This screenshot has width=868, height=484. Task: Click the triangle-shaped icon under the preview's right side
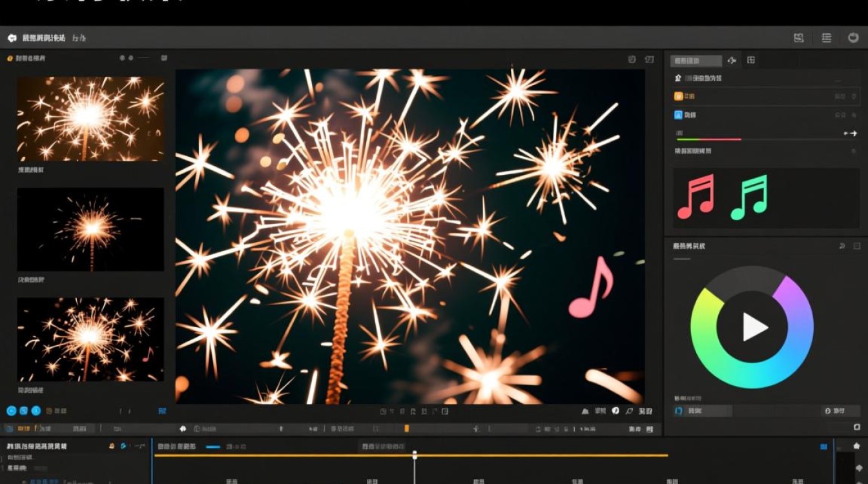[x=585, y=411]
